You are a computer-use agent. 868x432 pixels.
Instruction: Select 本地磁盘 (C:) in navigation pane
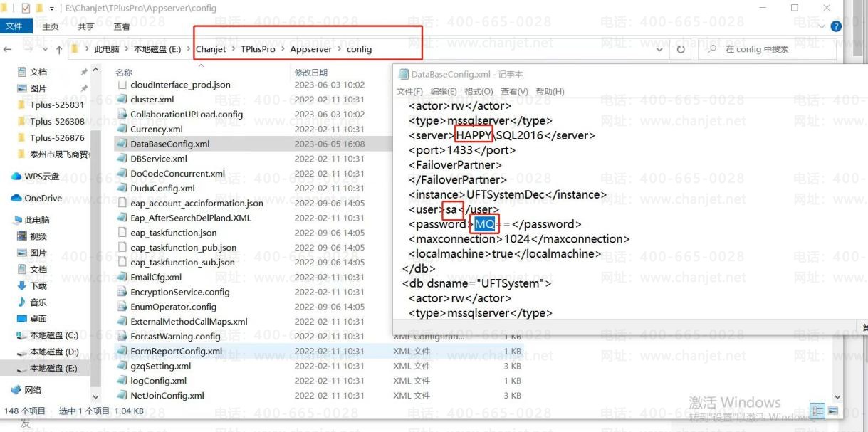pyautogui.click(x=53, y=335)
